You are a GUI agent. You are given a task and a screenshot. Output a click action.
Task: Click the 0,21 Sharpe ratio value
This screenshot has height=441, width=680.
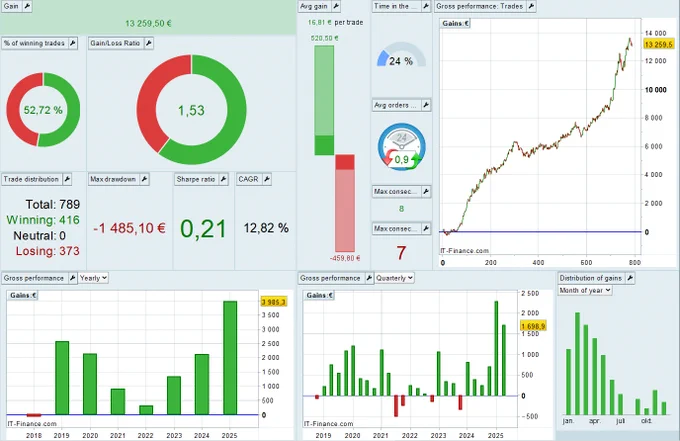point(203,229)
